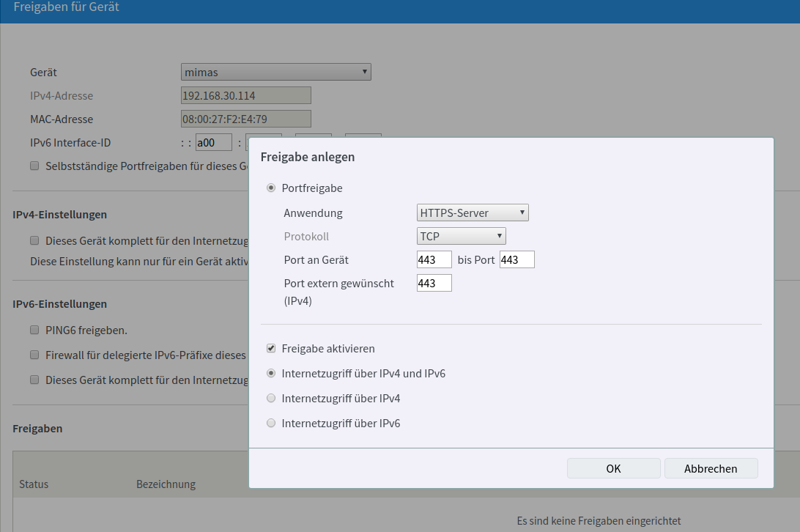Select Internetzugriff über IPv4 und IPv6

click(271, 374)
